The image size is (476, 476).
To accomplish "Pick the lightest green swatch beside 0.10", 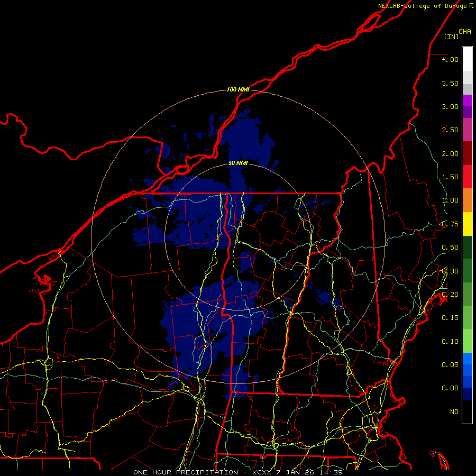I will 467,341.
